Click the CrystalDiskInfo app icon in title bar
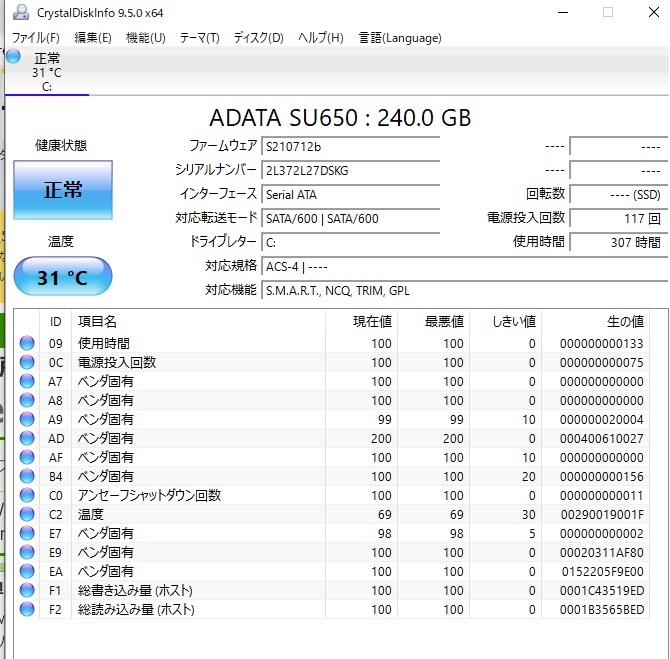The width and height of the screenshot is (670, 659). pyautogui.click(x=20, y=12)
